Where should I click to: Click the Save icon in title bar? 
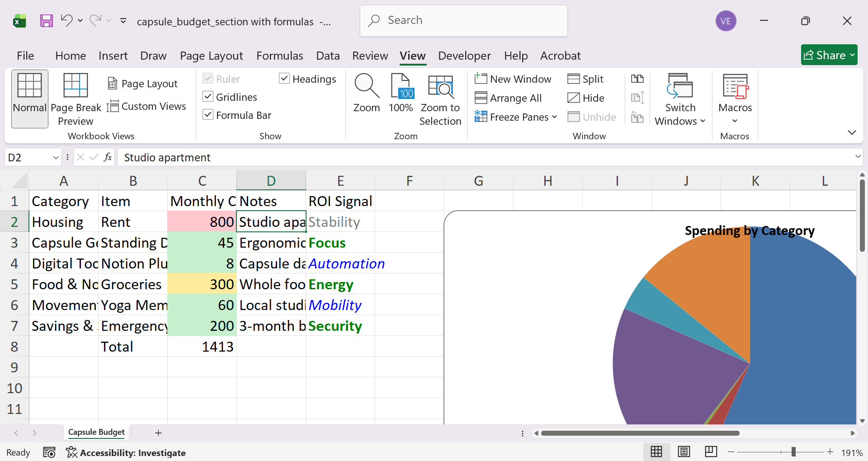[46, 21]
